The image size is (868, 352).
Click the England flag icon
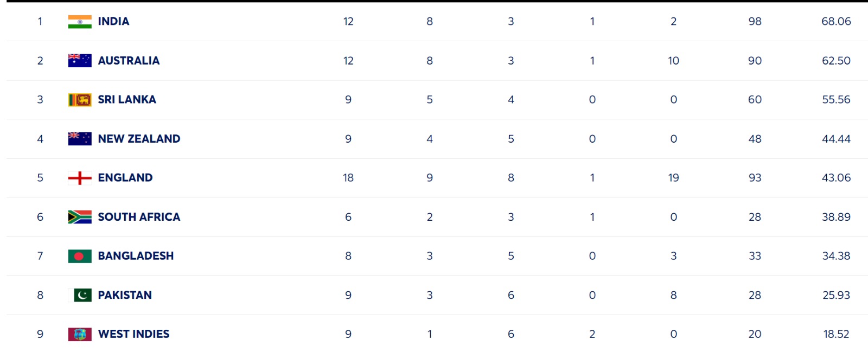point(80,178)
